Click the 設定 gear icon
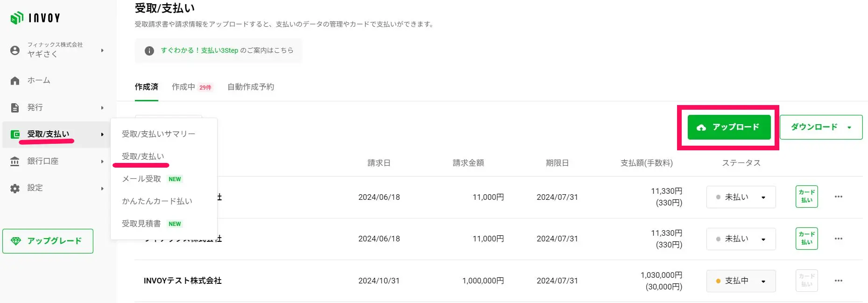868x303 pixels. [x=15, y=188]
